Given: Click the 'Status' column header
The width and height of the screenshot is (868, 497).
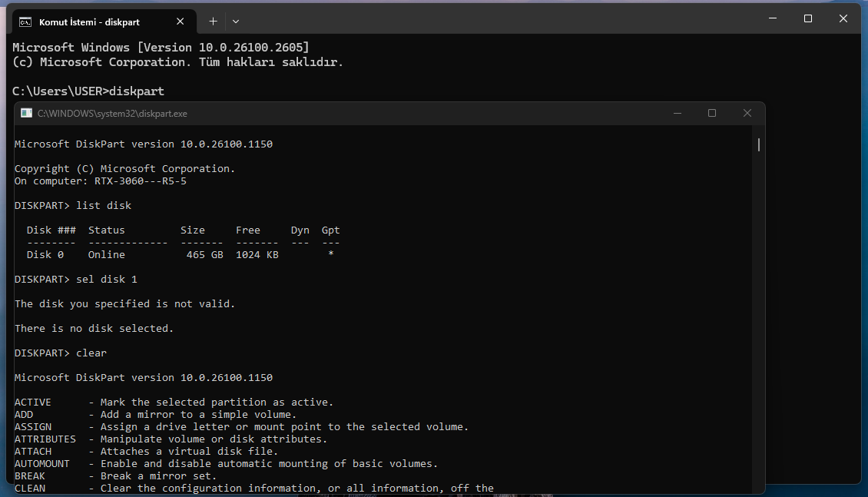Looking at the screenshot, I should click(x=106, y=230).
